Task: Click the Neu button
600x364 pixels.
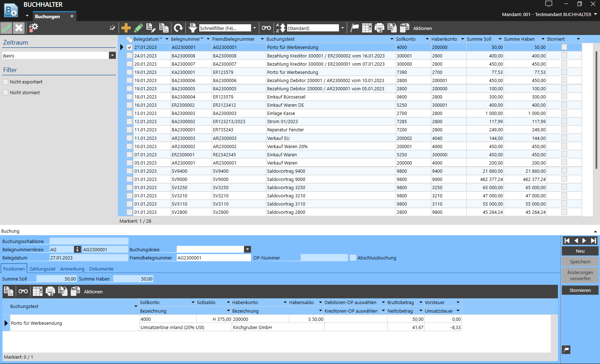Action: [580, 251]
